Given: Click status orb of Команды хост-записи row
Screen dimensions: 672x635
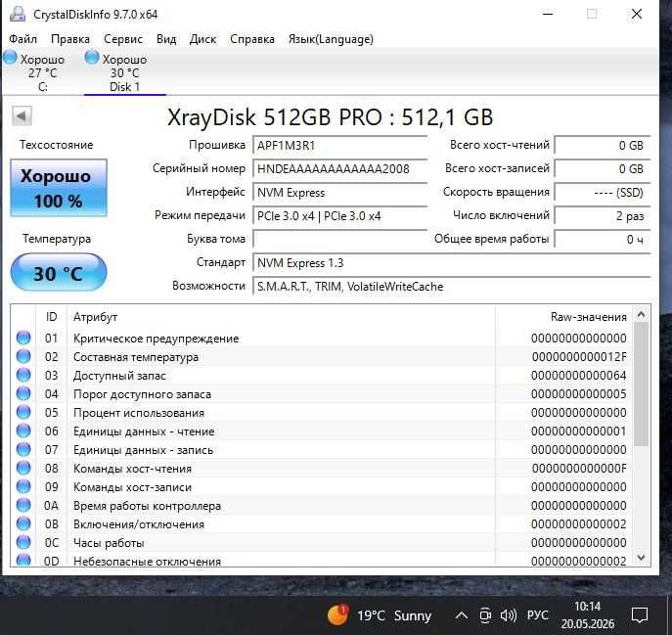Looking at the screenshot, I should pyautogui.click(x=23, y=486).
